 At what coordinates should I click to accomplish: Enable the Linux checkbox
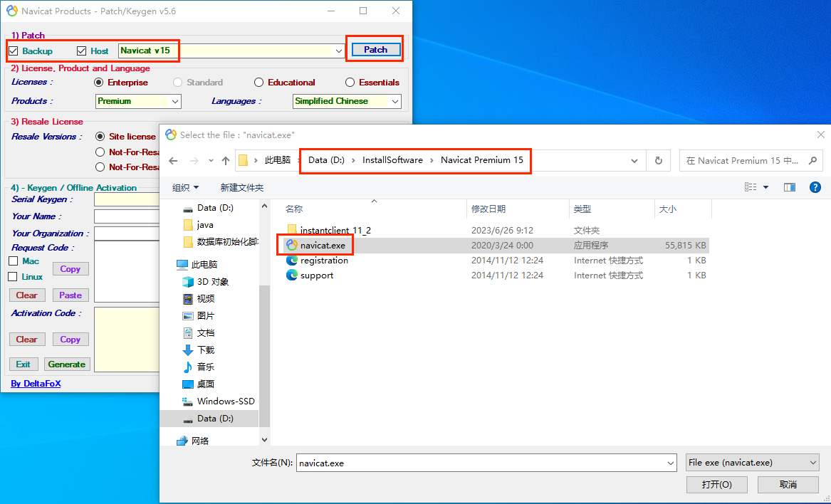[x=14, y=277]
